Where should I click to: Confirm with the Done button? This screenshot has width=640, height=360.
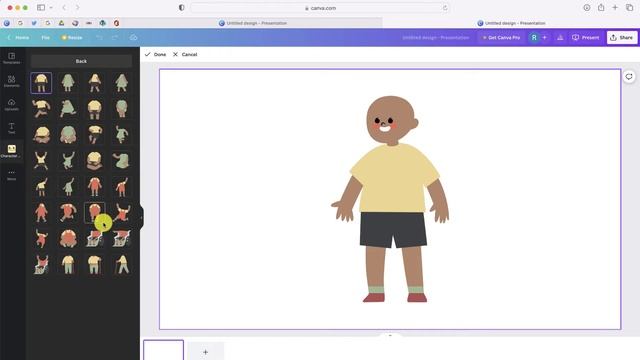pos(155,54)
